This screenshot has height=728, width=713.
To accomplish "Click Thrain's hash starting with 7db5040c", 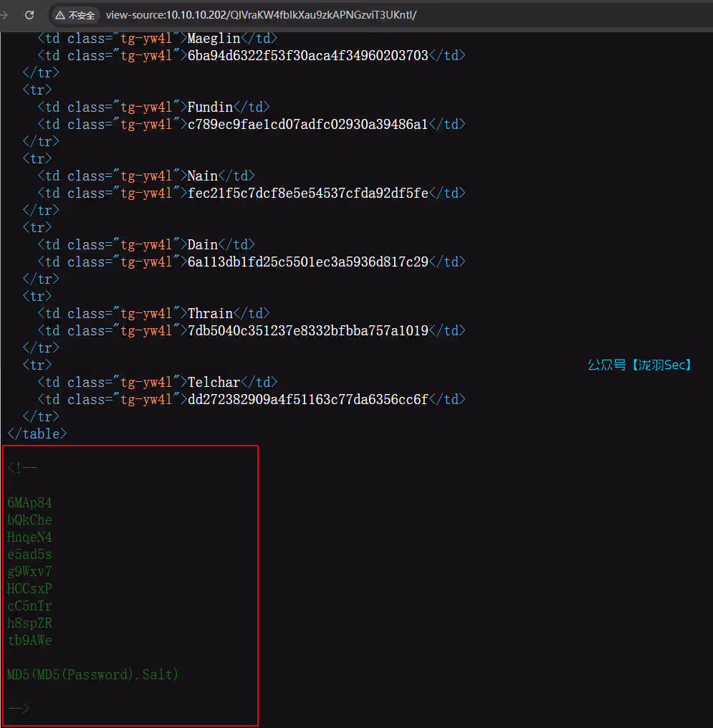I will [x=307, y=330].
